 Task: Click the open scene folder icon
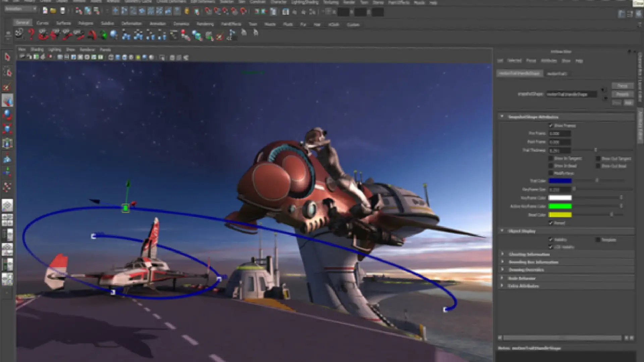click(53, 11)
